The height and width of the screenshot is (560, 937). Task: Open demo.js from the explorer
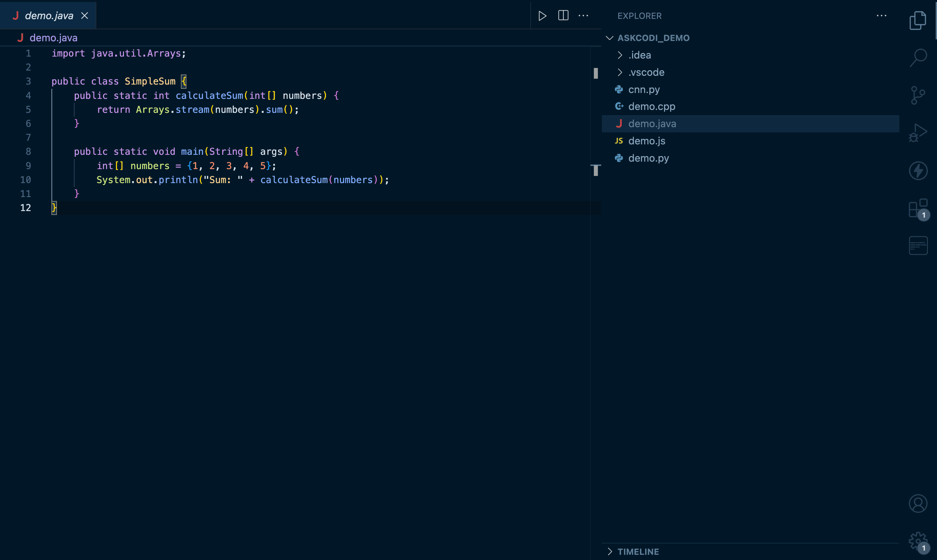pos(750,141)
